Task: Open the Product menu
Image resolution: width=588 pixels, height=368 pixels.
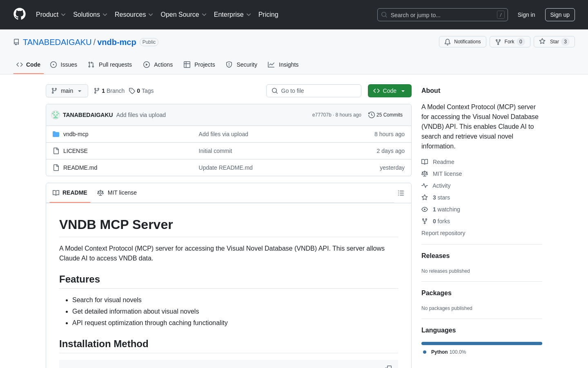Action: tap(51, 15)
